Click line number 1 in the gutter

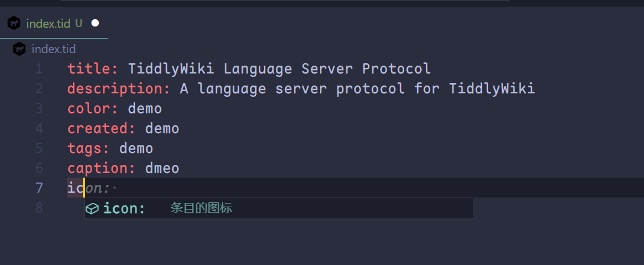39,69
